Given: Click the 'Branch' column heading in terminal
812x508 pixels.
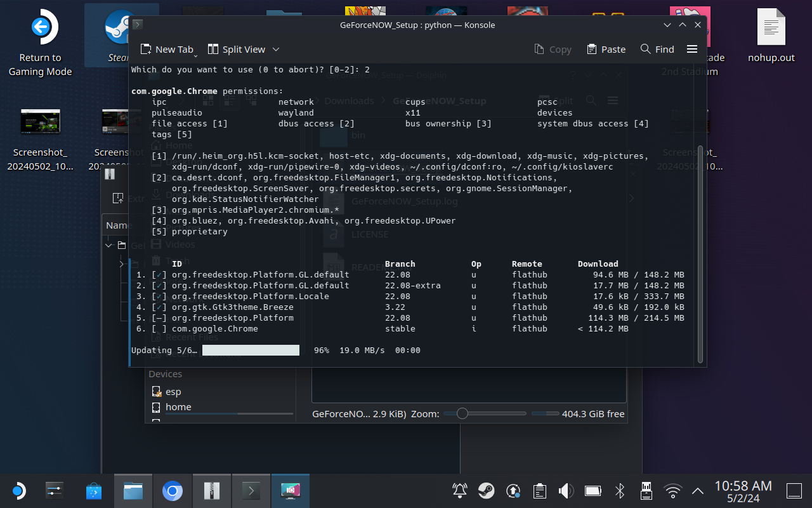Looking at the screenshot, I should pos(400,264).
